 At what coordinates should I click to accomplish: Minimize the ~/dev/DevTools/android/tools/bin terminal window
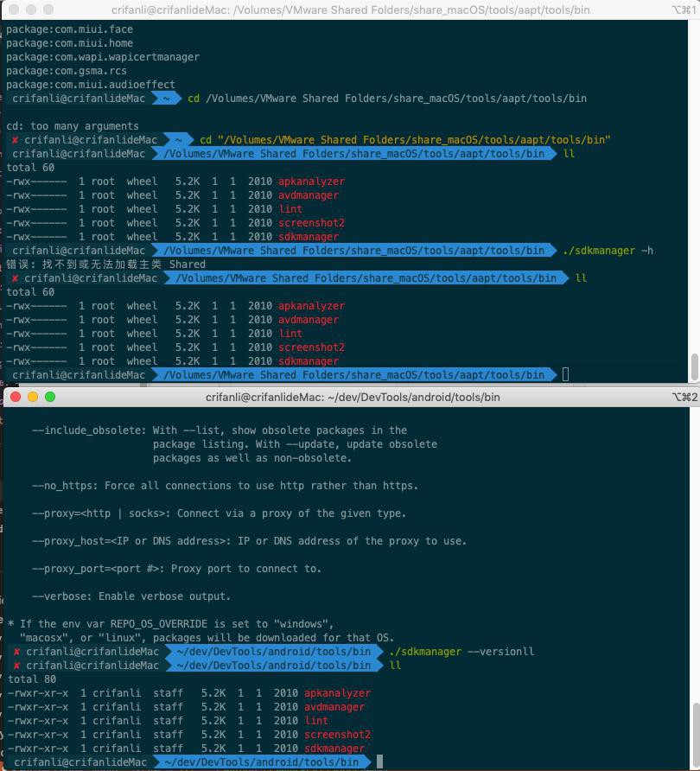[33, 397]
